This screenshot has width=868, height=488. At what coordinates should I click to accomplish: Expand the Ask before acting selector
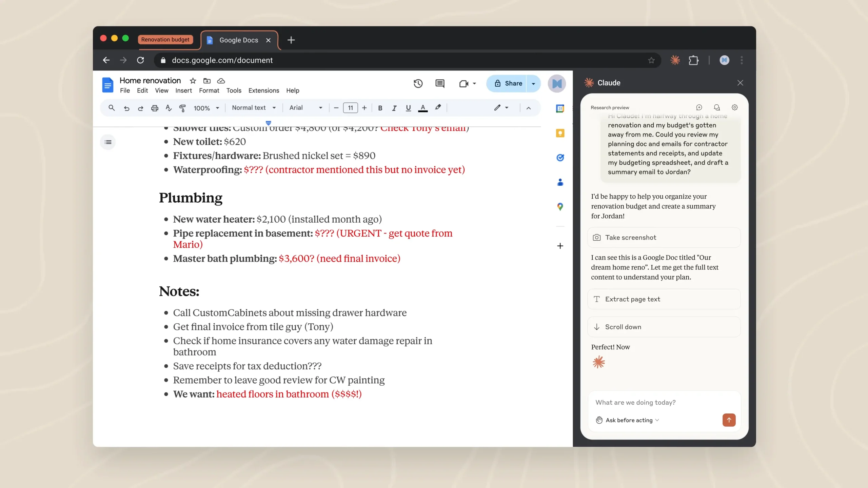629,420
